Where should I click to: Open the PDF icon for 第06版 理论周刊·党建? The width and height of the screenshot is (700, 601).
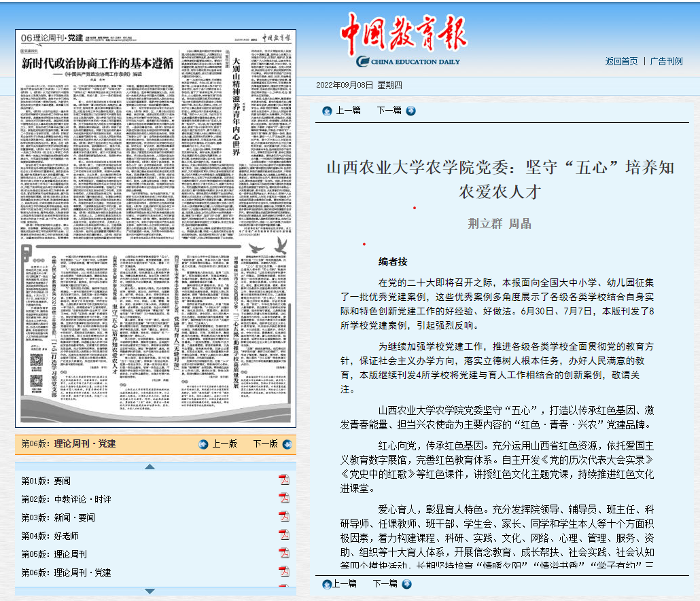pyautogui.click(x=284, y=572)
